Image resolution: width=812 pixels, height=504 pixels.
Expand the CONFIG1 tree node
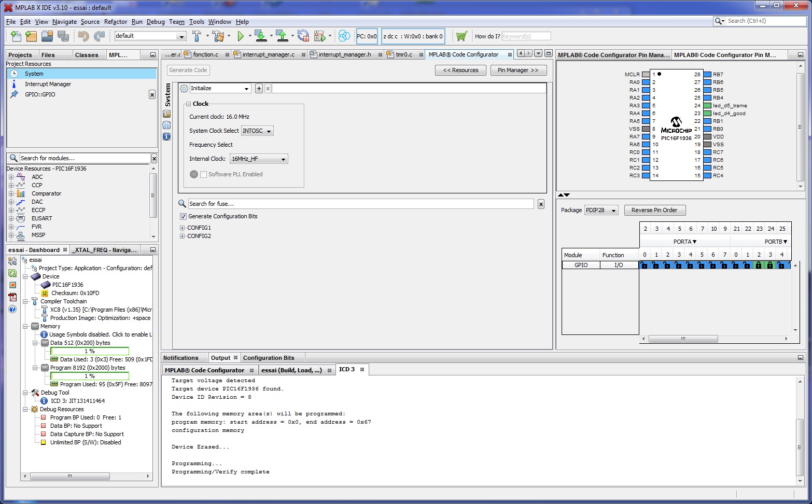click(x=183, y=228)
